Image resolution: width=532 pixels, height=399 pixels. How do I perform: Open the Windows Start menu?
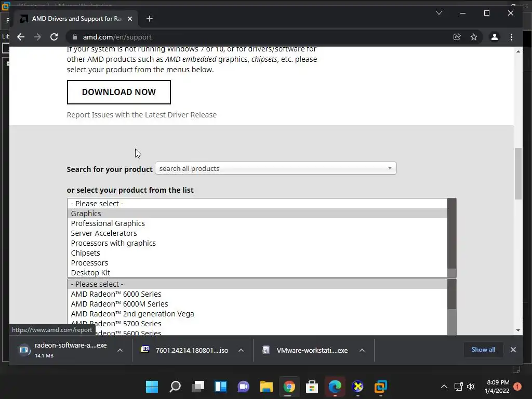pyautogui.click(x=152, y=387)
